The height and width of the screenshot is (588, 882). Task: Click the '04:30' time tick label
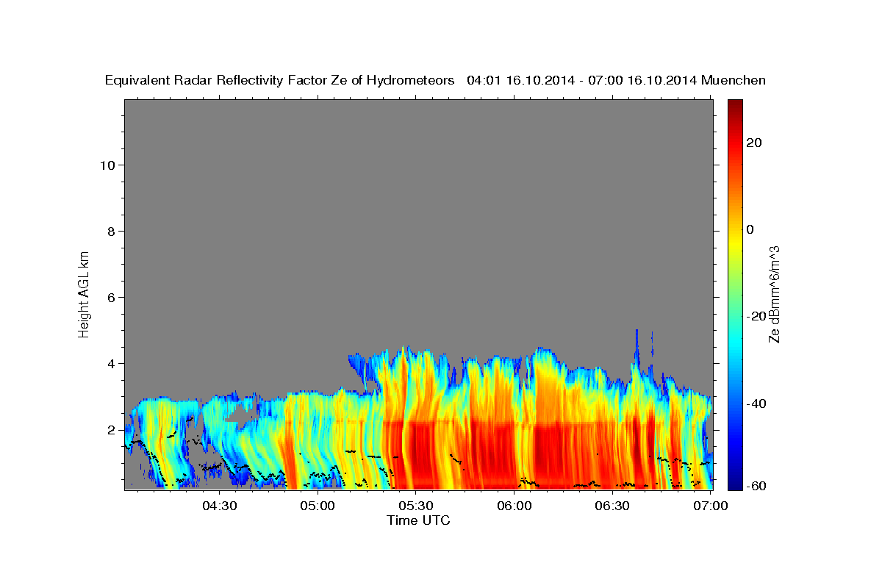[220, 506]
